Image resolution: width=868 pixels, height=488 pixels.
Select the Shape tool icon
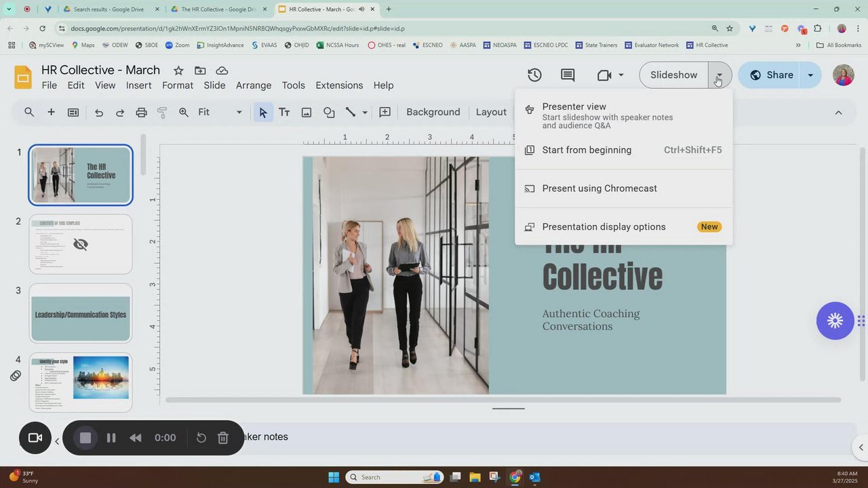tap(329, 113)
